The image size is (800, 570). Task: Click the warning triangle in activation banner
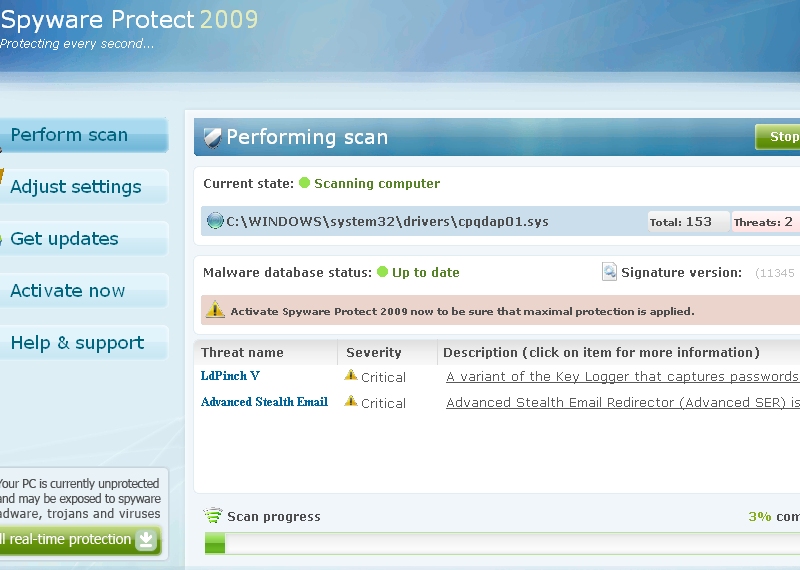pyautogui.click(x=215, y=310)
